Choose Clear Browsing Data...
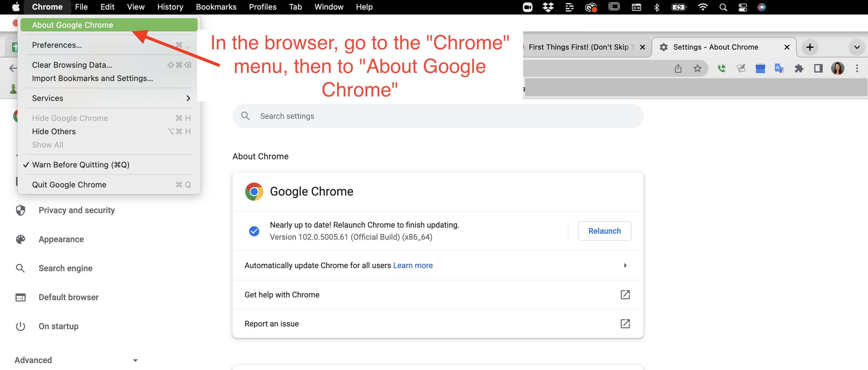The height and width of the screenshot is (370, 868). coord(109,65)
